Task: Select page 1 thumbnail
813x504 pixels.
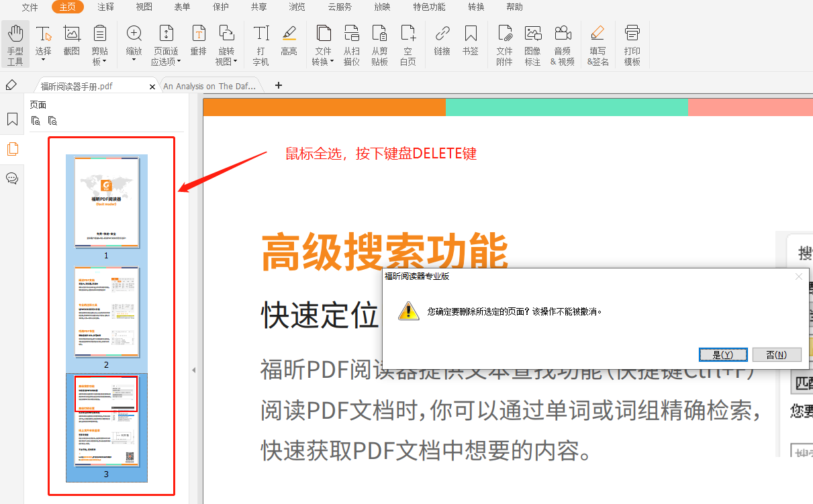Action: click(x=107, y=203)
